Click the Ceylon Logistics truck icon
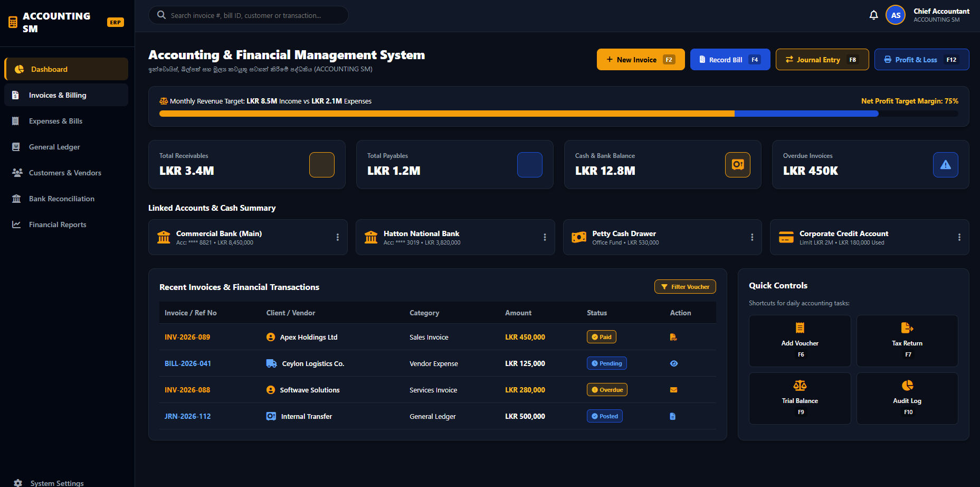The image size is (980, 487). [271, 363]
